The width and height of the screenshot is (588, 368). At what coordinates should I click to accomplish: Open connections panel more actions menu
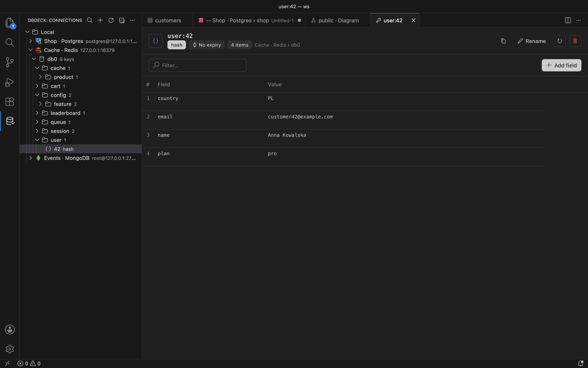click(132, 20)
